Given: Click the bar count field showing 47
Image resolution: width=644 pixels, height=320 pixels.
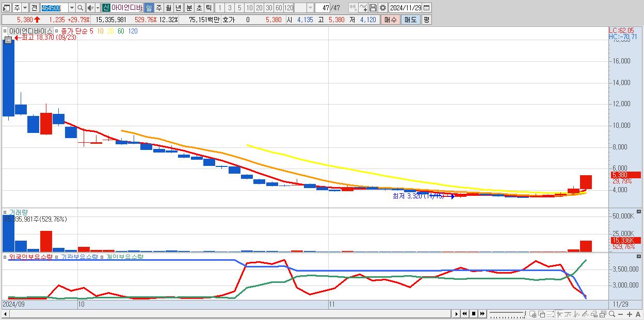Looking at the screenshot, I should 323,8.
